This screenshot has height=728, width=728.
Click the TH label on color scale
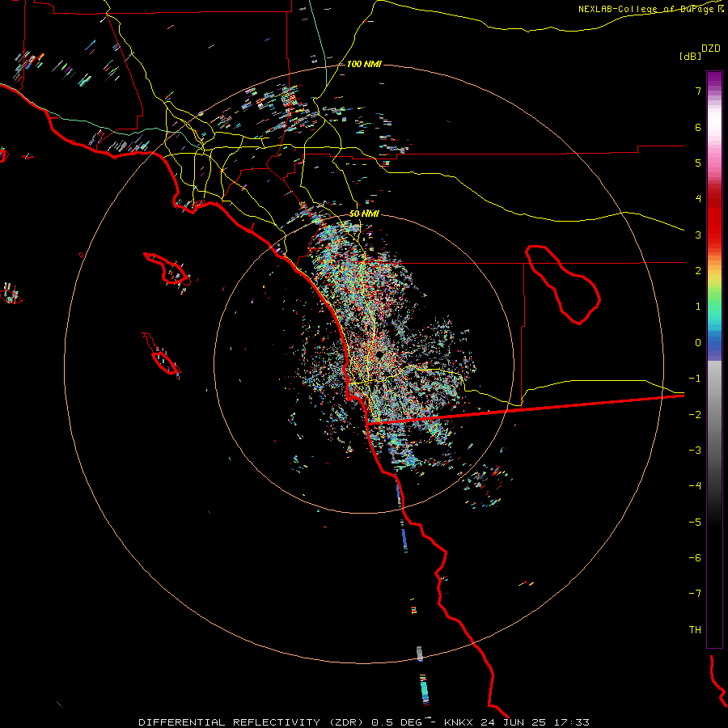695,629
